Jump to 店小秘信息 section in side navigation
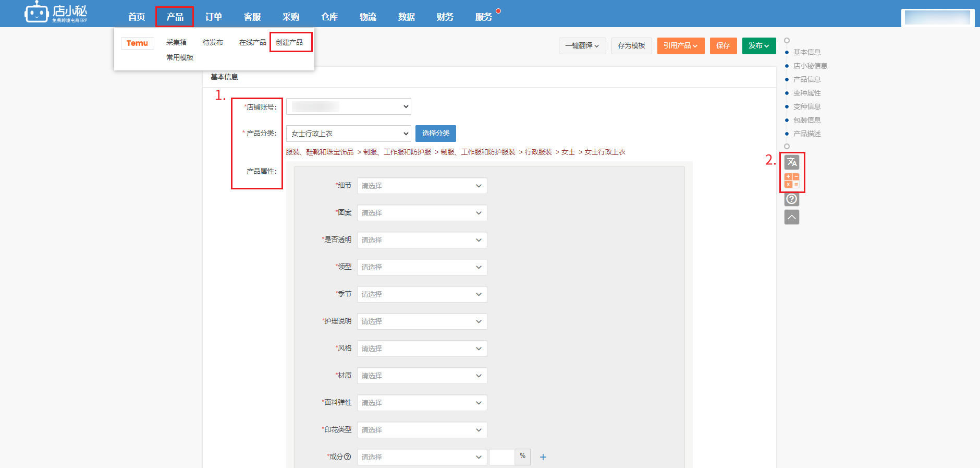This screenshot has height=468, width=980. click(810, 66)
